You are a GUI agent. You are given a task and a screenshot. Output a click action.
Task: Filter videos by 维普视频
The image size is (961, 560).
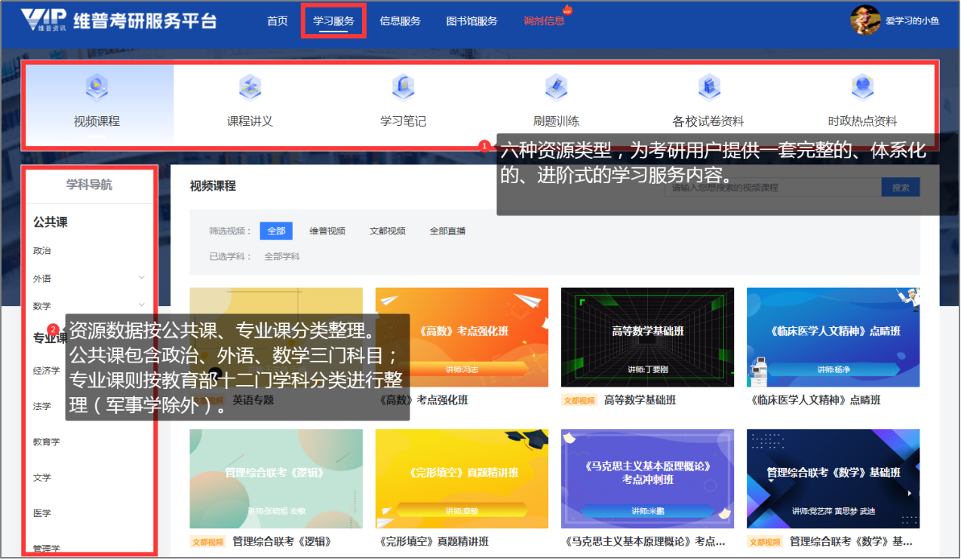pyautogui.click(x=327, y=231)
